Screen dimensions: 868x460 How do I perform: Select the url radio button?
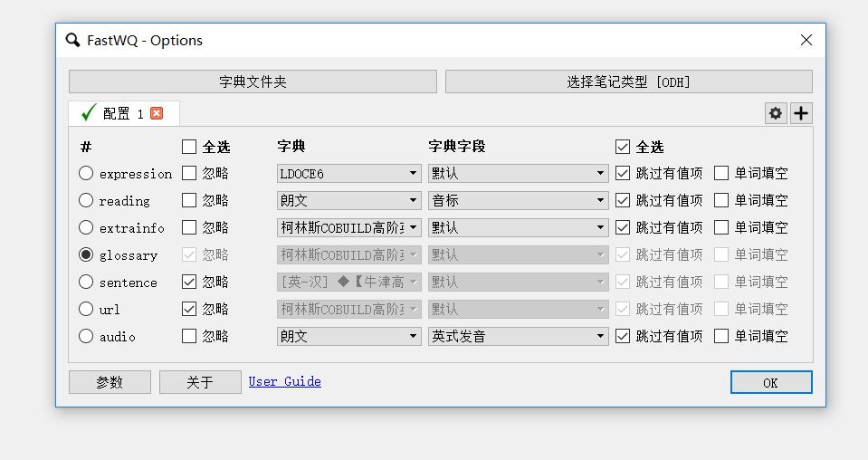click(86, 309)
